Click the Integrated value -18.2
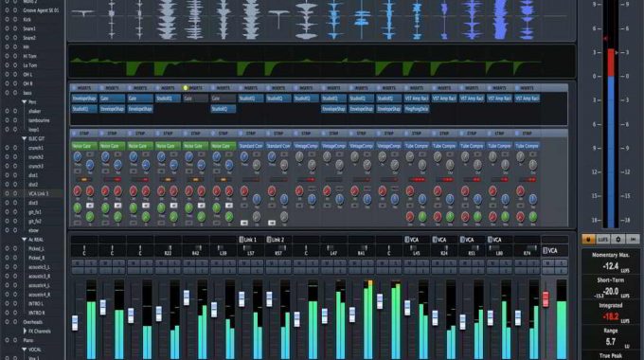This screenshot has height=360, width=644. tap(610, 316)
